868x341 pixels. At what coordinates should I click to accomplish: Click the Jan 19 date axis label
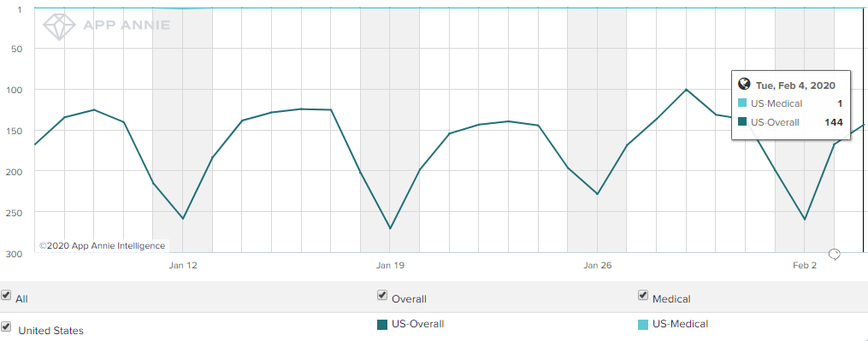coord(390,266)
